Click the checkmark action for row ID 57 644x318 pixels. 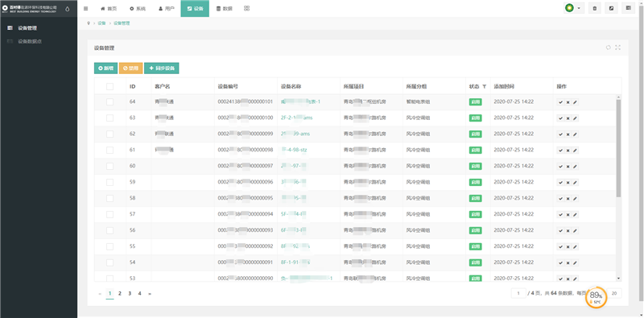(560, 215)
